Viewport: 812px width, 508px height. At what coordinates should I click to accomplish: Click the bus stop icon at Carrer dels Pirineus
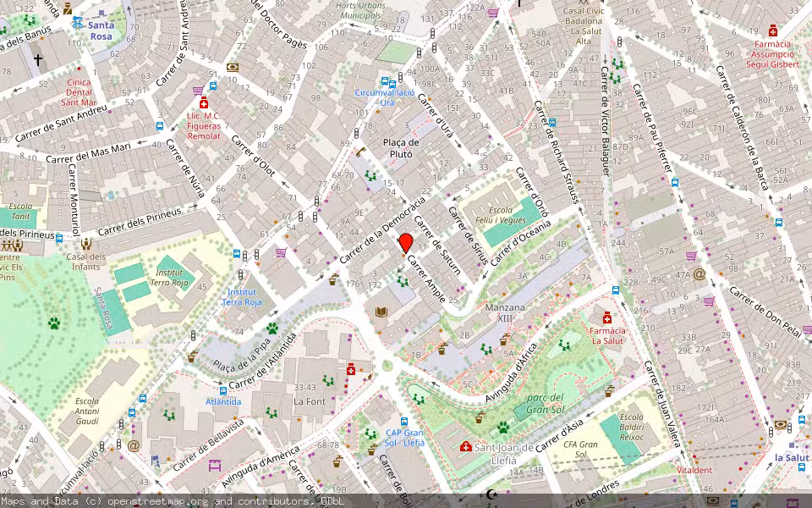pos(59,239)
